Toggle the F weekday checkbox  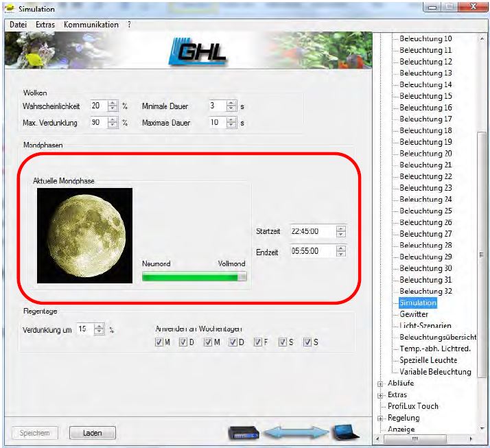pyautogui.click(x=257, y=342)
